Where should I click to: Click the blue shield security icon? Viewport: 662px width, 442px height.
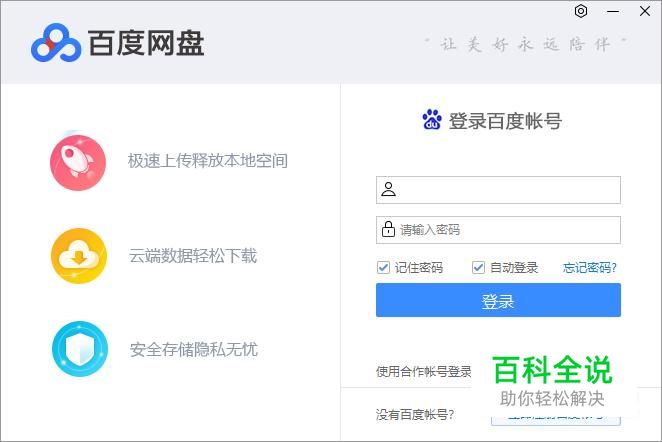point(79,349)
